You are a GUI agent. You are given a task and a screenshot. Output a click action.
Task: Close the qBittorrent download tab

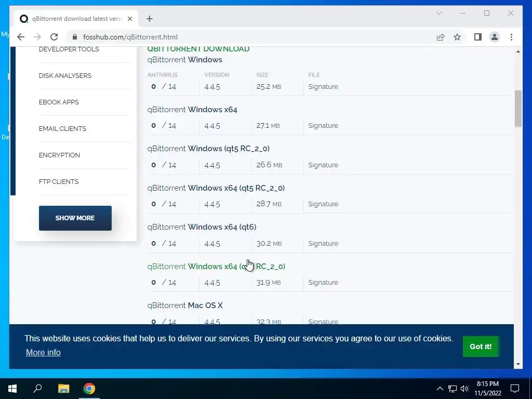(129, 19)
